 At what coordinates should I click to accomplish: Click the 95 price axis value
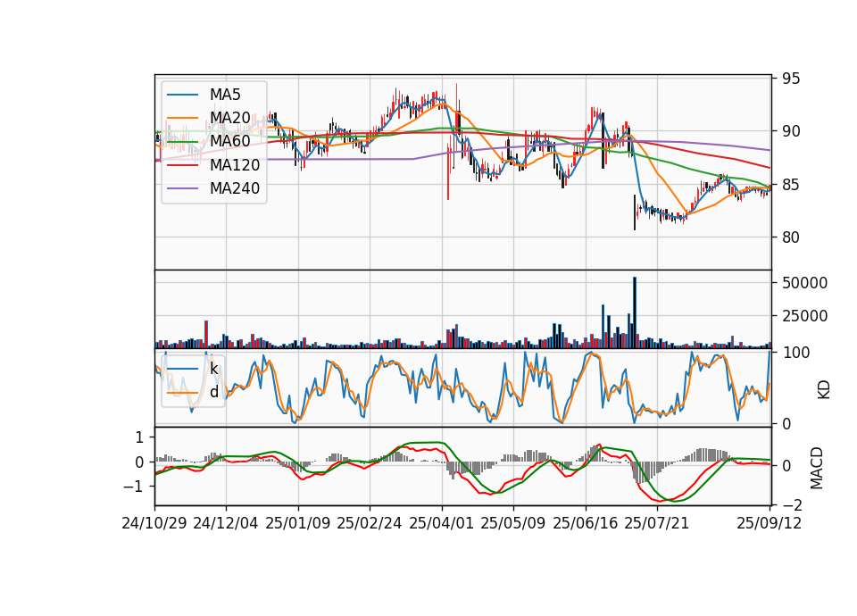coord(791,79)
